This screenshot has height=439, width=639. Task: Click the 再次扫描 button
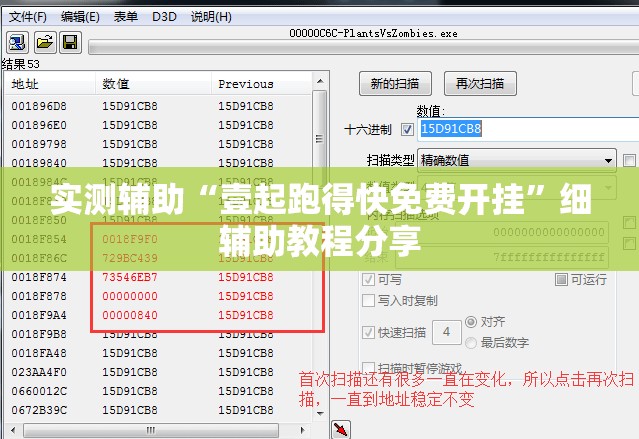[x=480, y=84]
